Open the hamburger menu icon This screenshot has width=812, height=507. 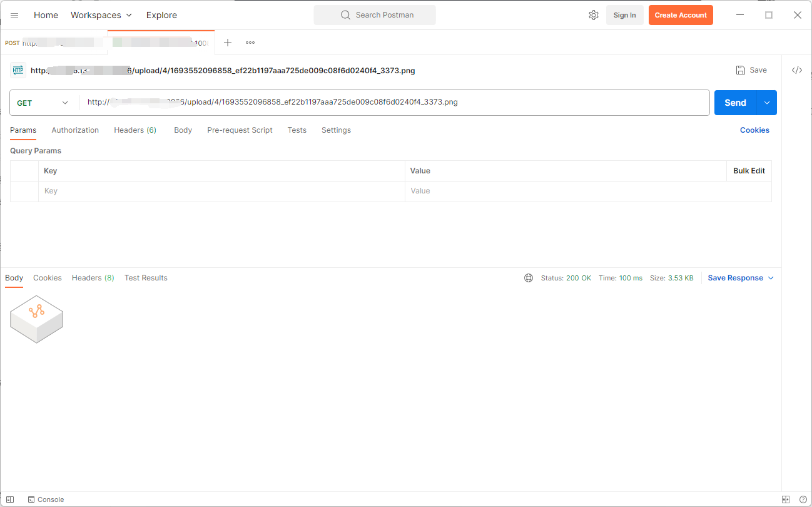14,15
